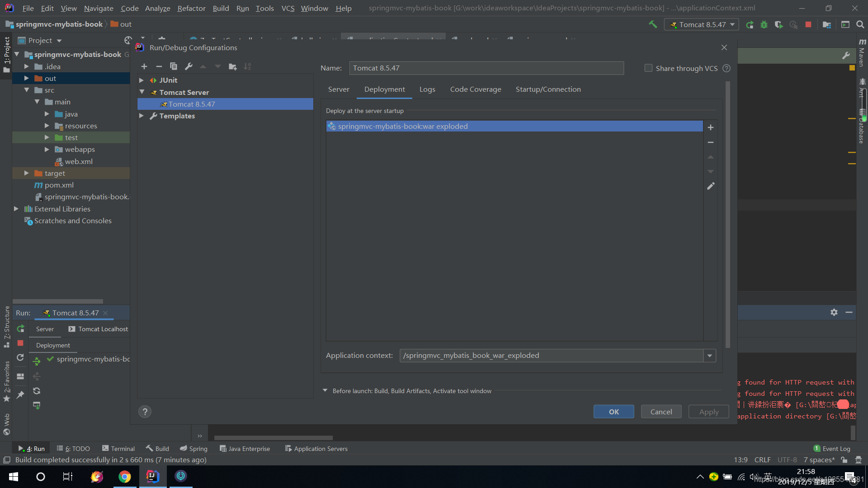Open Spring tool window
Image resolution: width=868 pixels, height=488 pixels.
pos(193,449)
